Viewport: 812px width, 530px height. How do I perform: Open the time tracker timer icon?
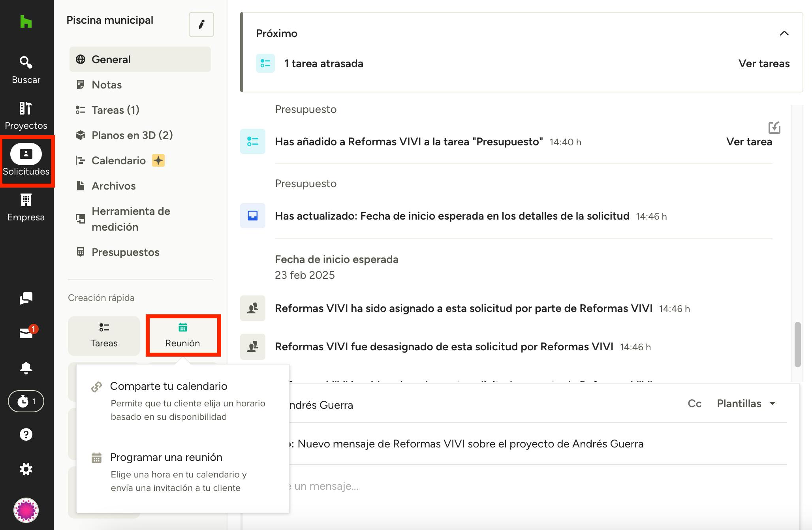click(26, 401)
